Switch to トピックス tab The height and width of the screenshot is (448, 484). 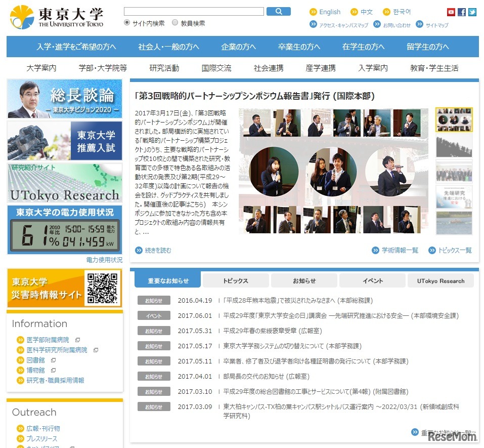236,280
